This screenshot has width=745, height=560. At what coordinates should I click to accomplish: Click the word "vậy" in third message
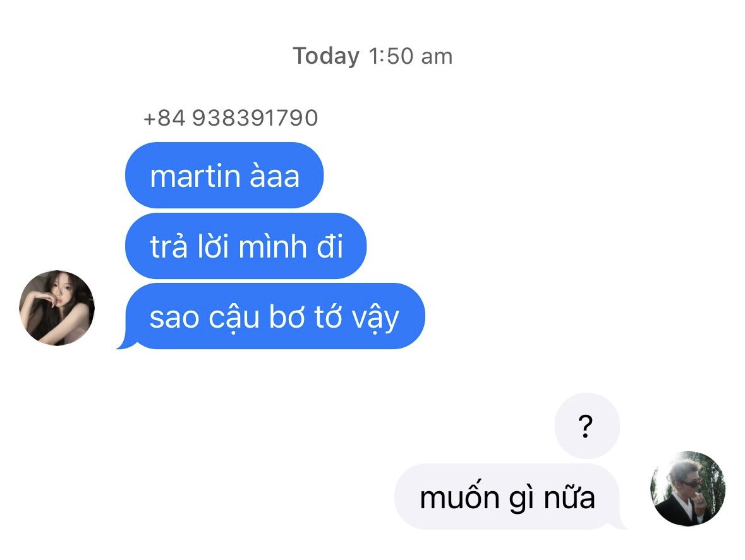point(375,318)
